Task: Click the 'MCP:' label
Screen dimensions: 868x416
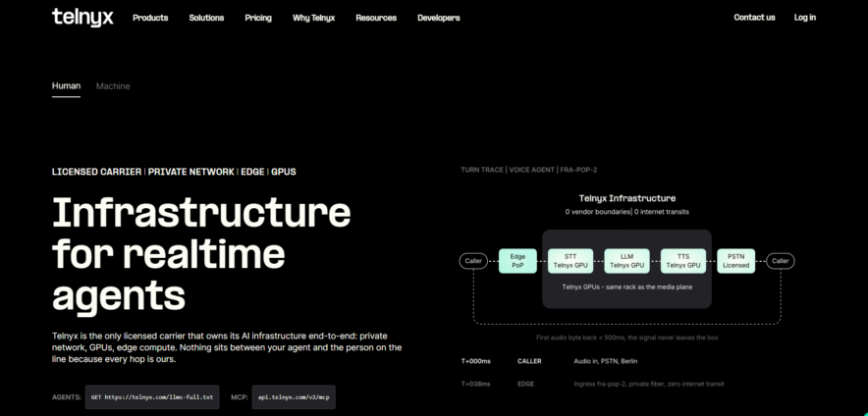Action: click(239, 397)
